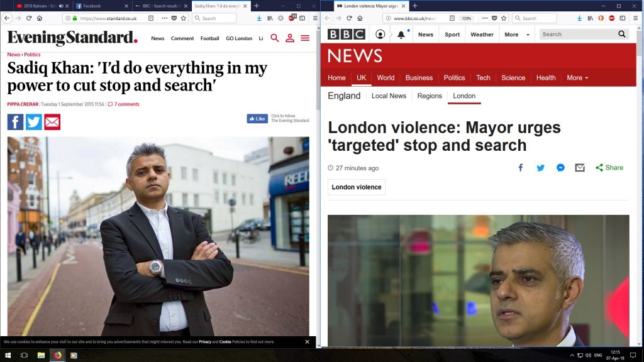The height and width of the screenshot is (362, 644).
Task: Open the 7 comments link
Action: coord(124,104)
